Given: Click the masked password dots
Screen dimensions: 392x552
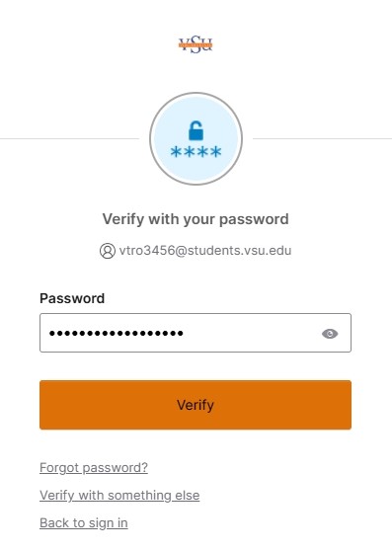Looking at the screenshot, I should click(x=117, y=333).
